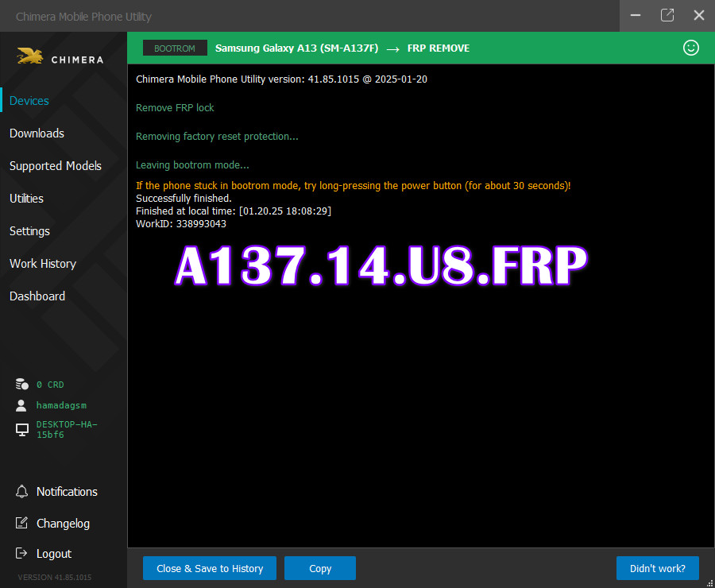
Task: Click the FRP REMOVE header text
Action: coord(439,48)
